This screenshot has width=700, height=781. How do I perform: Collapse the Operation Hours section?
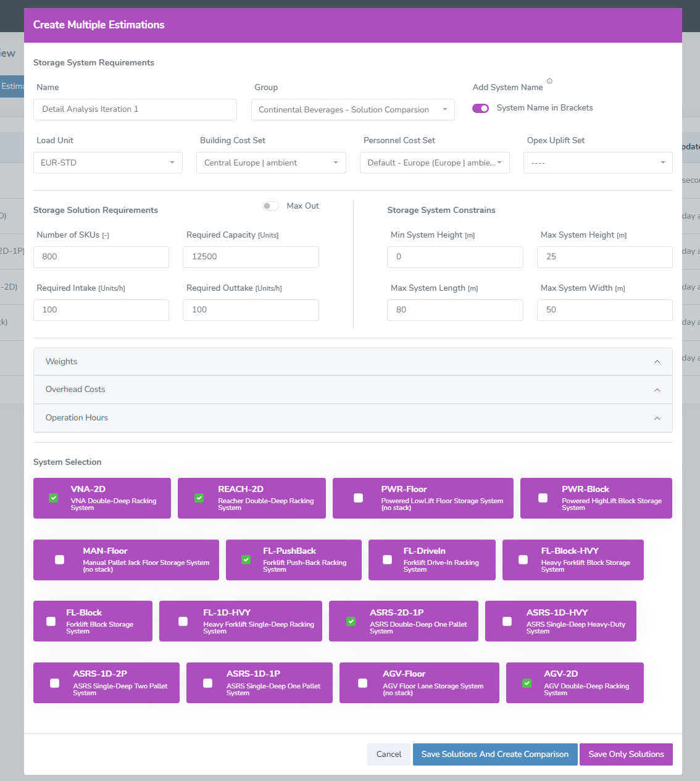657,418
